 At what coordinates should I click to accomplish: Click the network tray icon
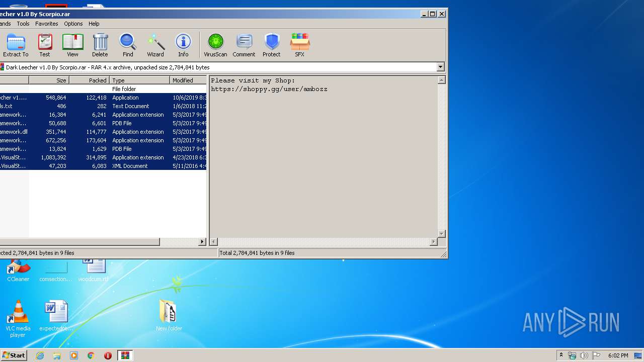572,355
